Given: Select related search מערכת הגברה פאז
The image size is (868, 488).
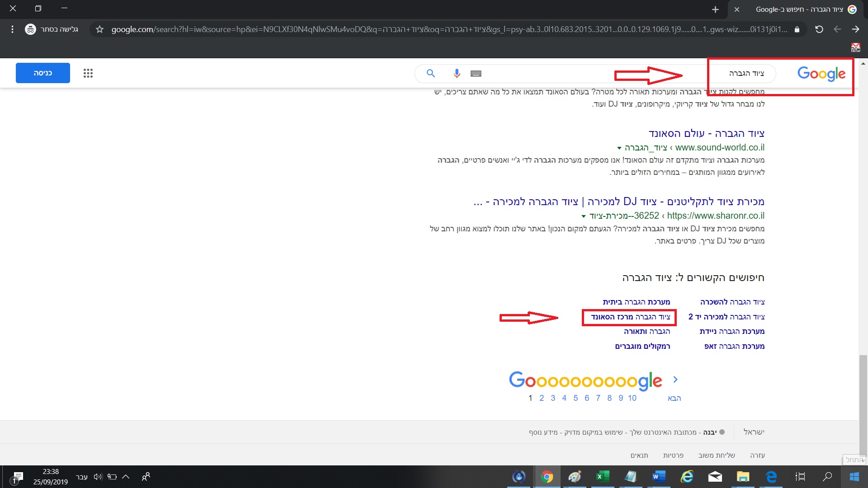Looking at the screenshot, I should tap(734, 347).
